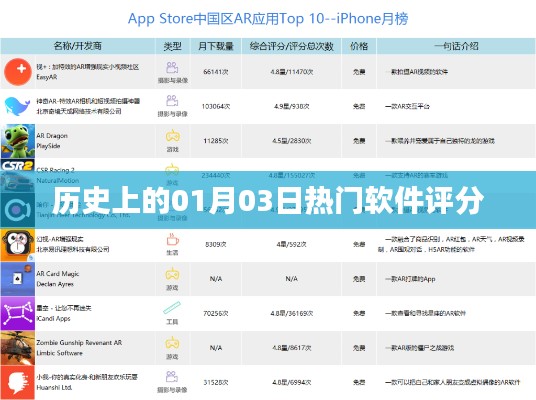Click the 一句话介绍 column header
536x400 pixels.
point(456,46)
